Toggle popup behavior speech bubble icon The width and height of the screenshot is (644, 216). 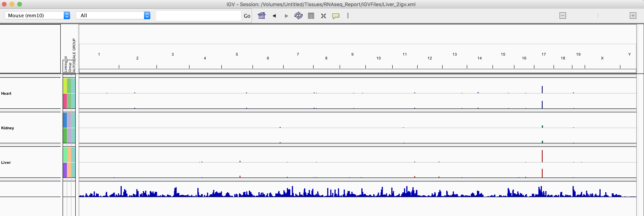point(335,16)
